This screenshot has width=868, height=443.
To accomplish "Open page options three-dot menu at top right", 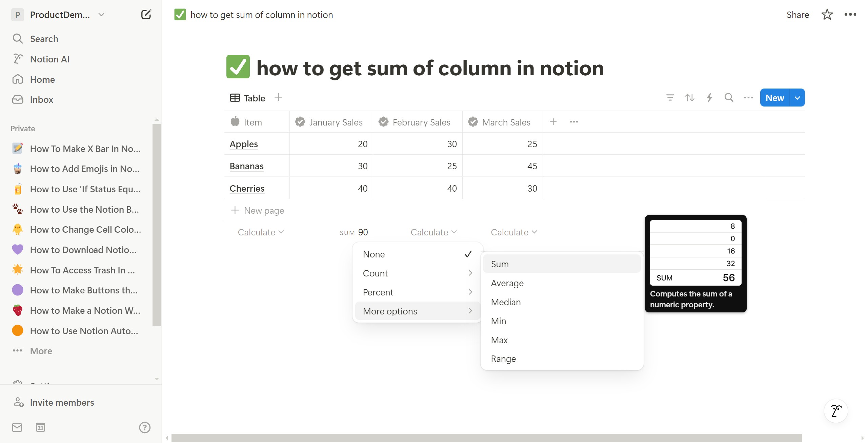I will pos(850,15).
